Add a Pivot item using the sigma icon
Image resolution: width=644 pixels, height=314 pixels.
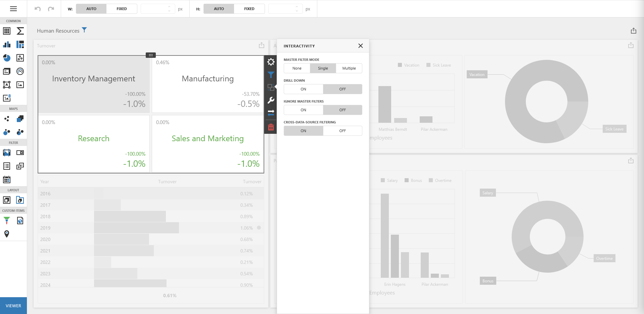coord(20,31)
